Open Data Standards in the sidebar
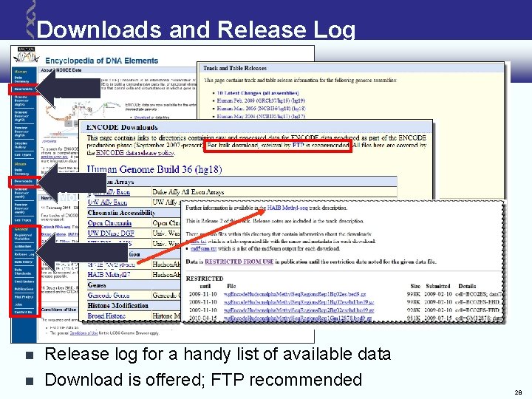Screen dimensions: 532x399 click(x=23, y=271)
